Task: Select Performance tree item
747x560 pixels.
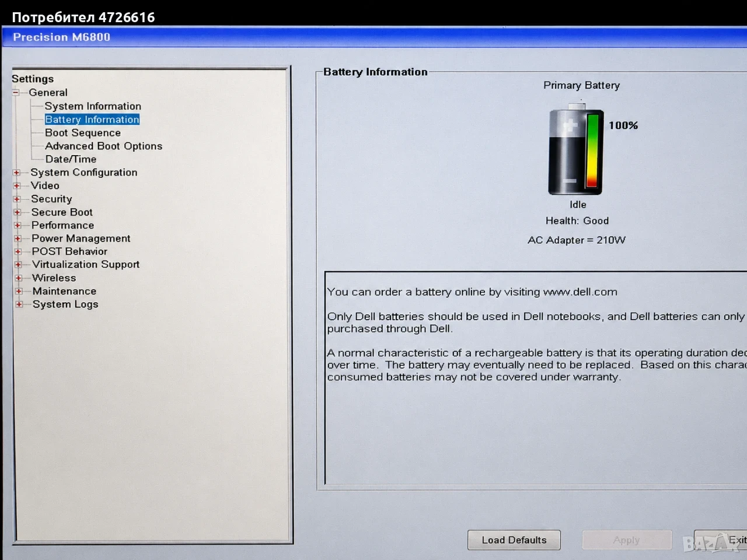Action: (x=62, y=225)
